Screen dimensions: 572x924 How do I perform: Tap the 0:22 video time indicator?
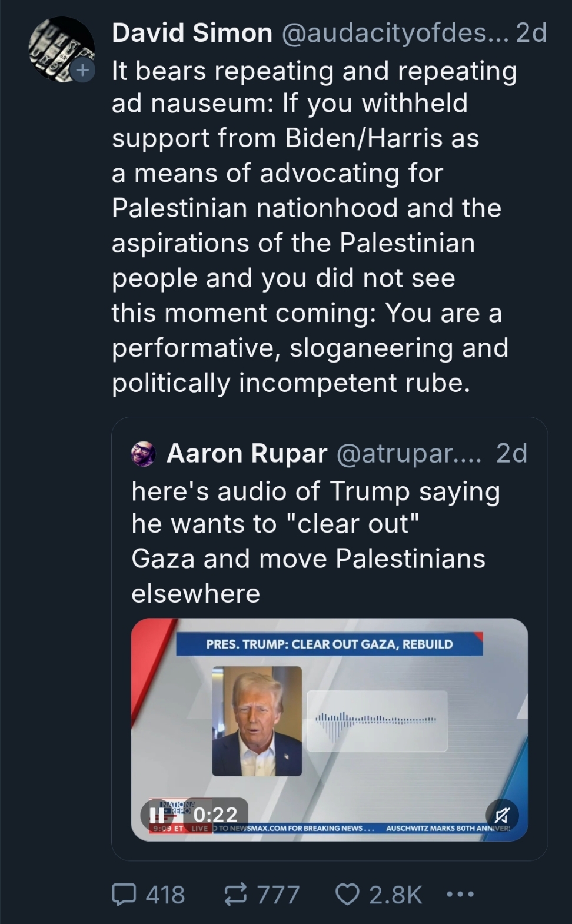coord(215,815)
